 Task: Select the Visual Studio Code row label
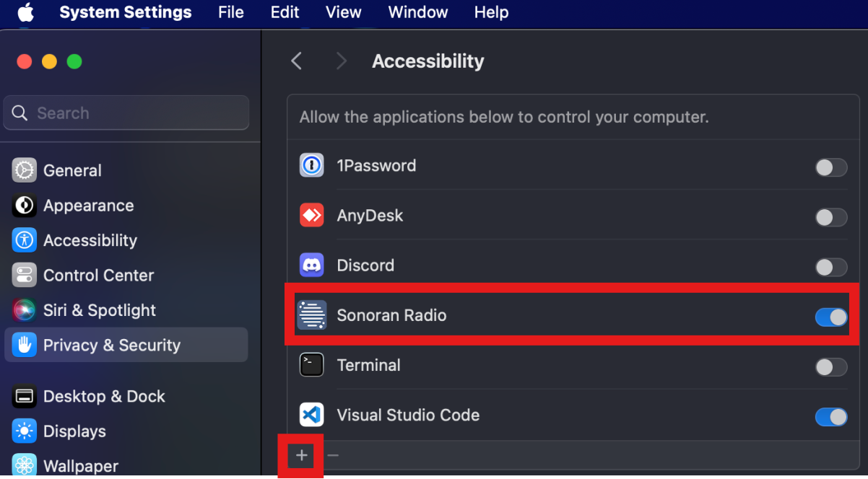pyautogui.click(x=408, y=415)
